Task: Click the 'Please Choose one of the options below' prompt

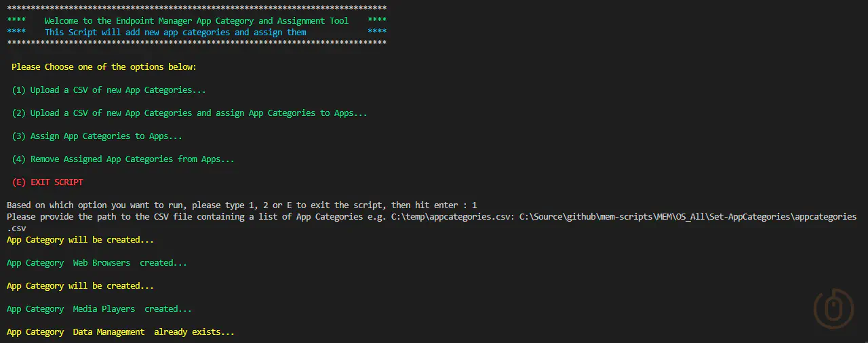Action: click(104, 67)
